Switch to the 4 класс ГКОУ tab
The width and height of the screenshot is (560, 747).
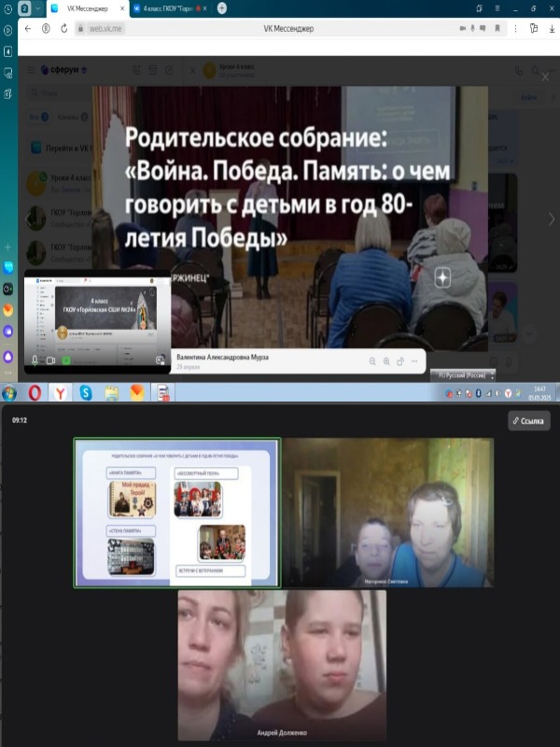(x=168, y=8)
